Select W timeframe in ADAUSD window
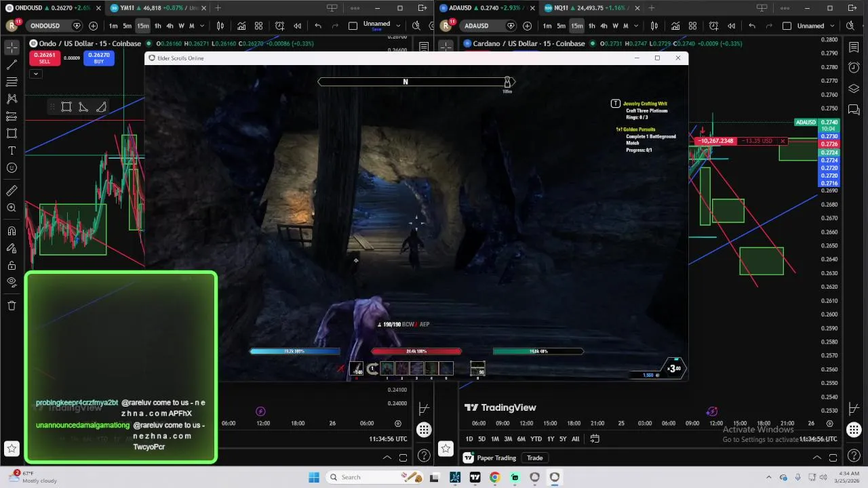The image size is (868, 488). (x=615, y=26)
